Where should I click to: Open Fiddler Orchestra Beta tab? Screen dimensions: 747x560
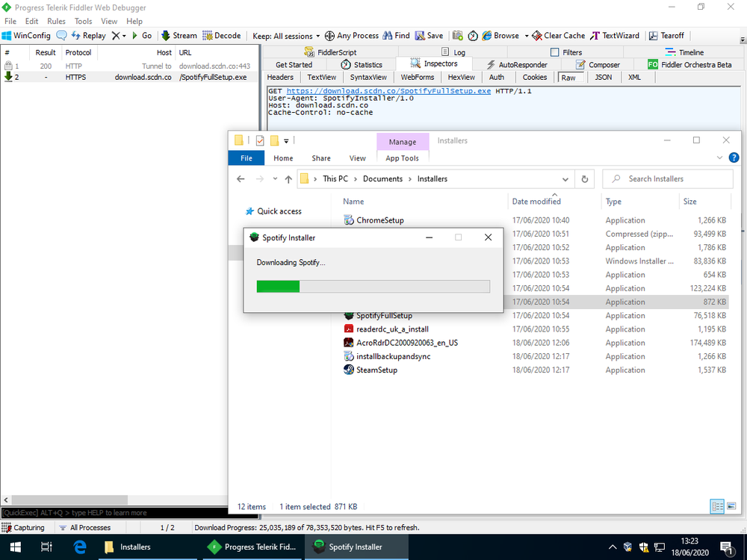click(x=689, y=64)
